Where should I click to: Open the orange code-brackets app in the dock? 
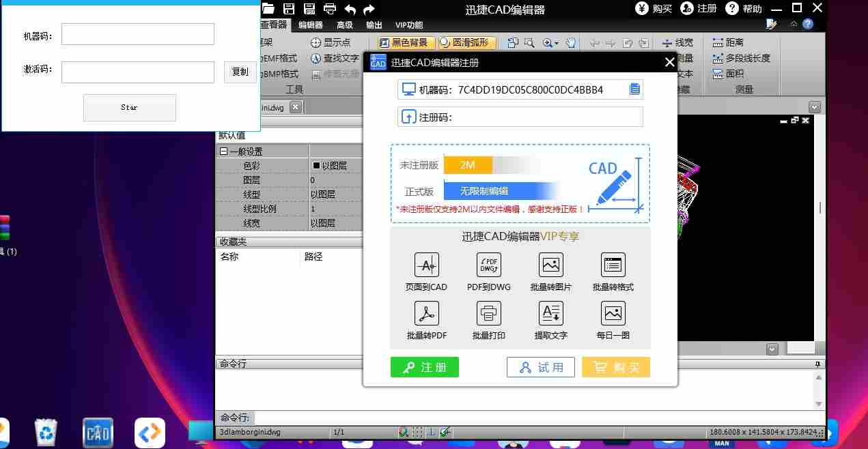[150, 433]
